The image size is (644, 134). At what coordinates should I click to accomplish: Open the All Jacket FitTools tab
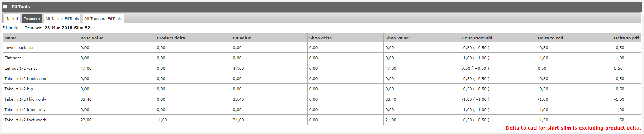[62, 19]
